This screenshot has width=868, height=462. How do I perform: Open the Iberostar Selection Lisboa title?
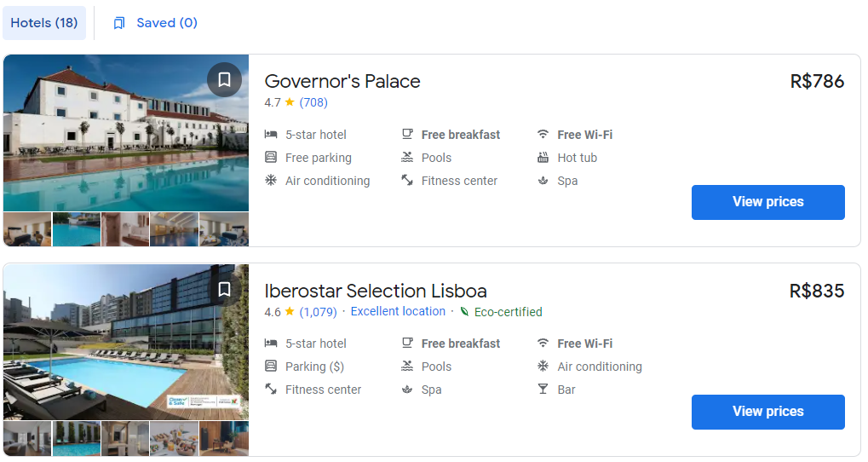click(x=376, y=291)
